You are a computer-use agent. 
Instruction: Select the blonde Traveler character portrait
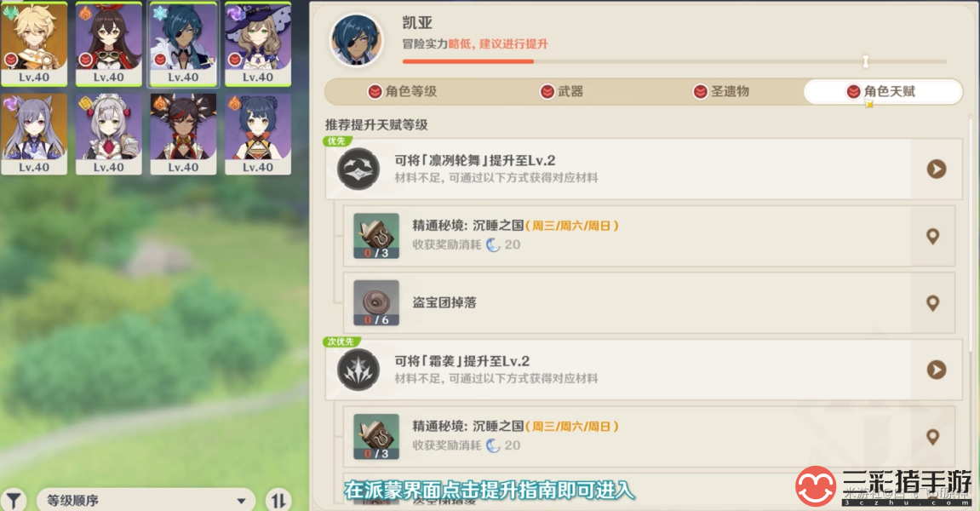[x=34, y=43]
